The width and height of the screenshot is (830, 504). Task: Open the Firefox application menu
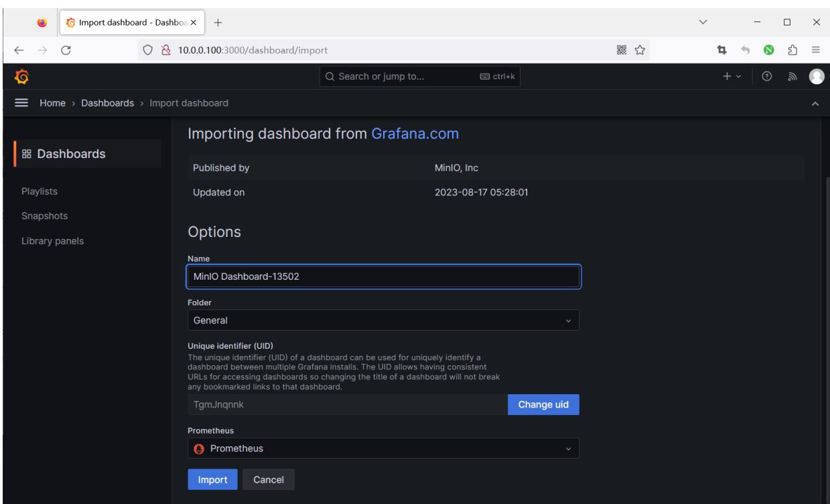tap(816, 49)
